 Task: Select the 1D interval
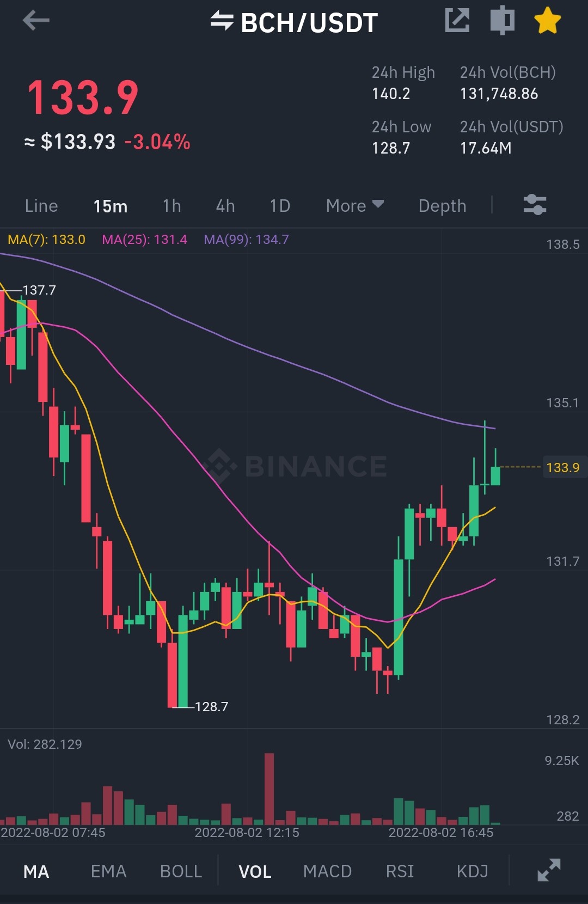click(280, 206)
